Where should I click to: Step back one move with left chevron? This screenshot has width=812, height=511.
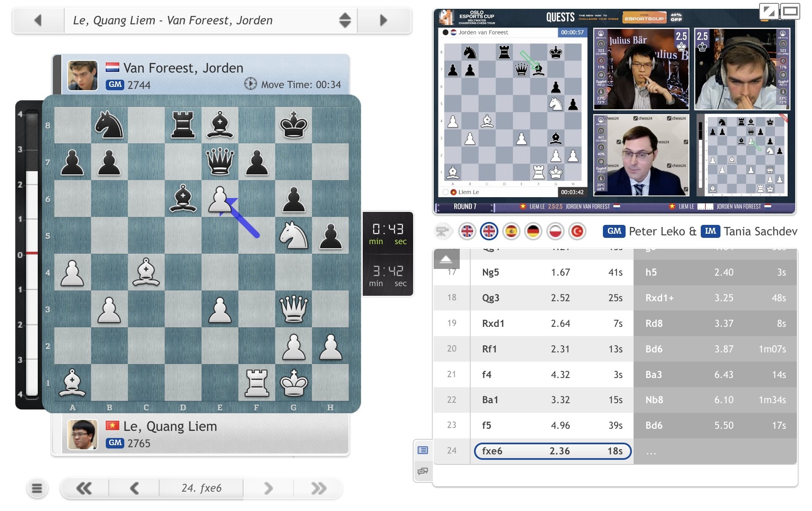click(134, 488)
